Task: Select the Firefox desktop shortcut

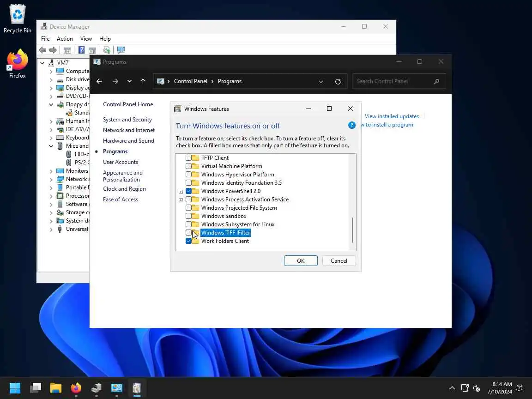Action: coord(17,64)
